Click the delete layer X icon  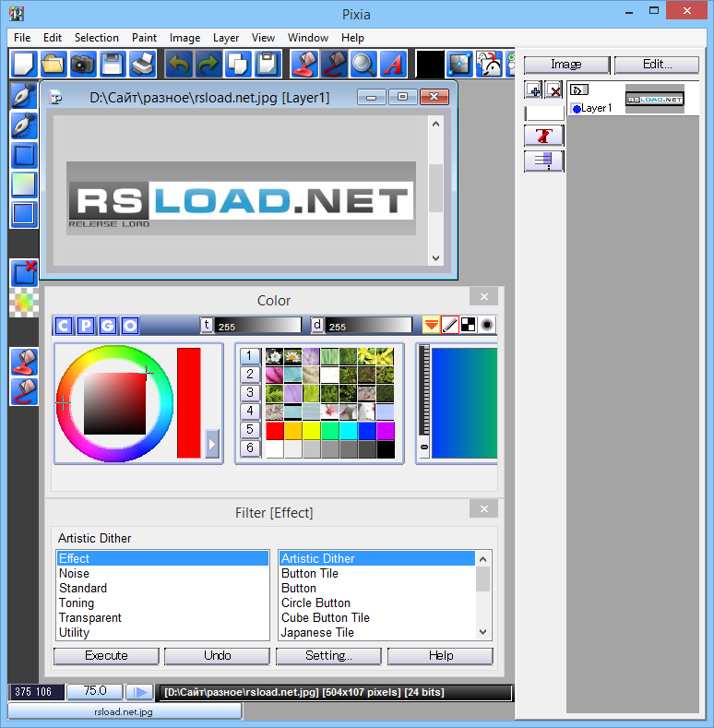553,90
